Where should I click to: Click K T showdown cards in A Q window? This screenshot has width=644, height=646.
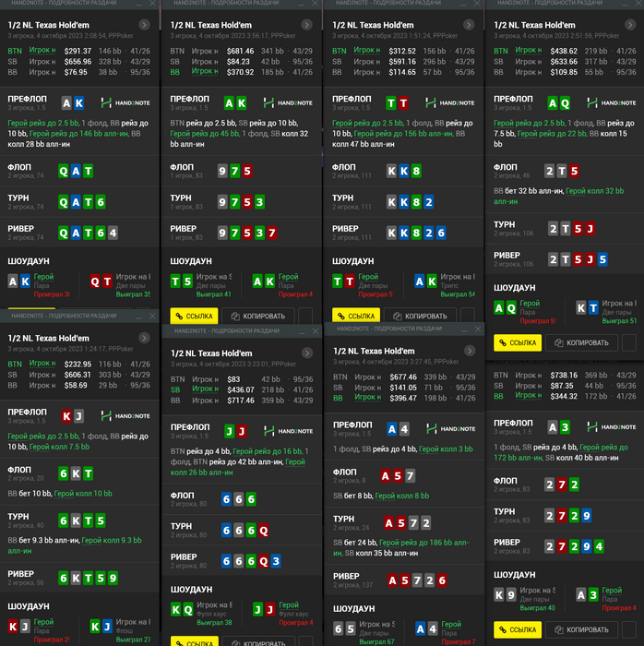(x=587, y=308)
